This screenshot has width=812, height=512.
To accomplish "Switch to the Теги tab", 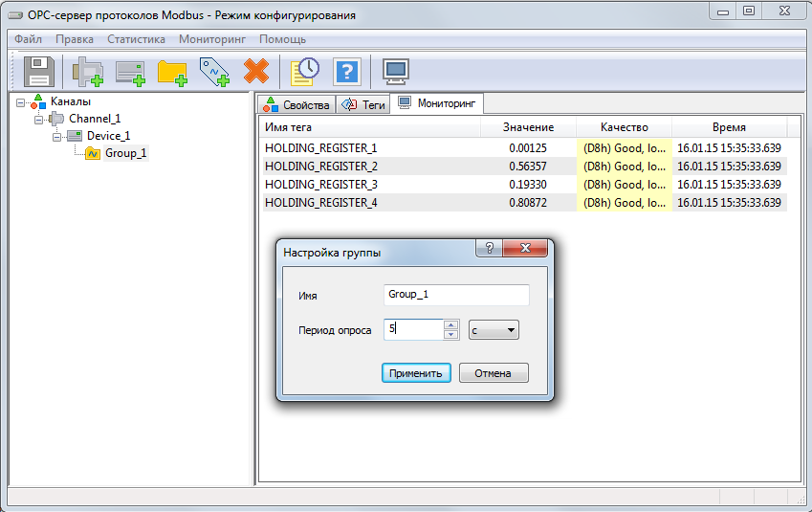I will pyautogui.click(x=363, y=104).
